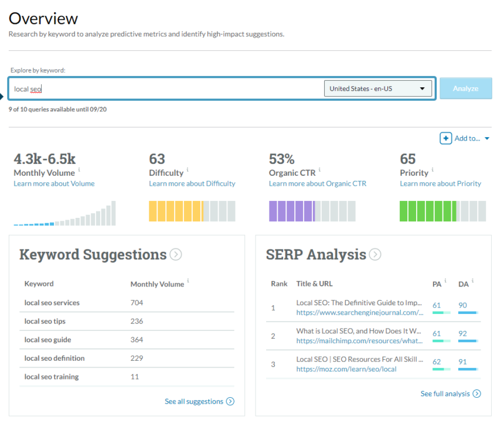Open the searchenginejournal.com result URL

[x=360, y=313]
